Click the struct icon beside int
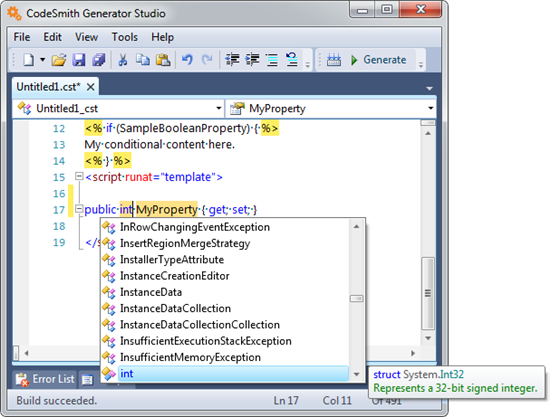The width and height of the screenshot is (550, 417). [109, 374]
